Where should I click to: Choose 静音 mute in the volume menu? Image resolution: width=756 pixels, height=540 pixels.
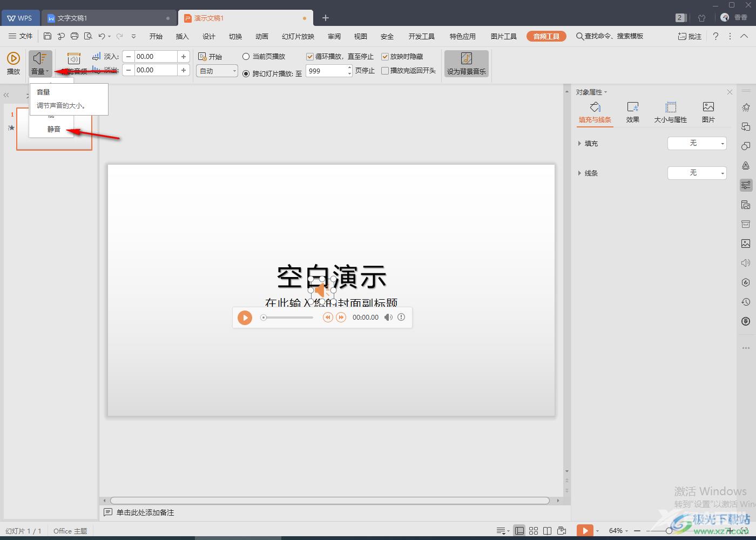click(54, 129)
